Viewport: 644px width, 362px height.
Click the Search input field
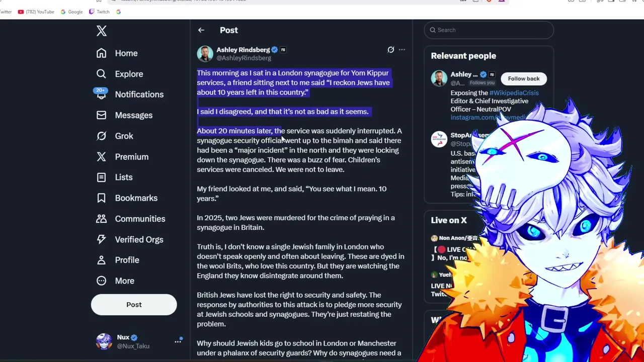click(x=489, y=30)
